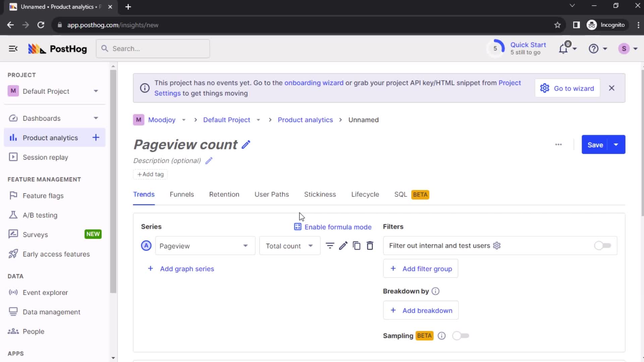Edit the Pageview series with the pencil icon
The image size is (644, 362).
point(343,246)
